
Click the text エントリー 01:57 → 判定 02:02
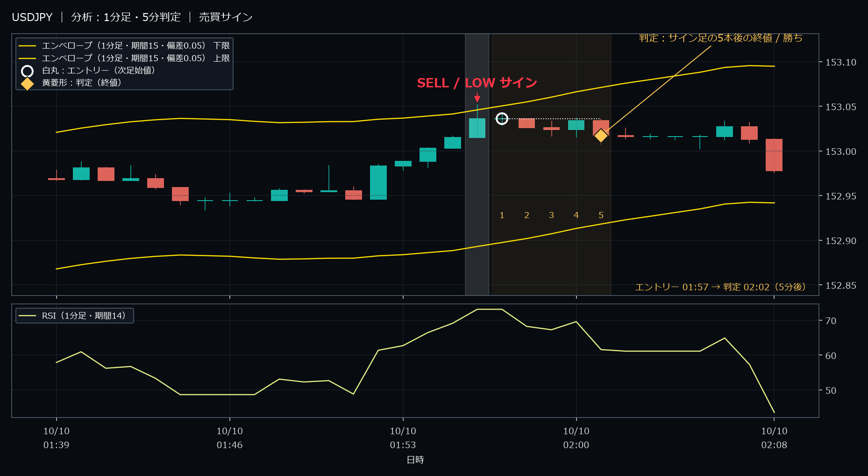click(702, 287)
